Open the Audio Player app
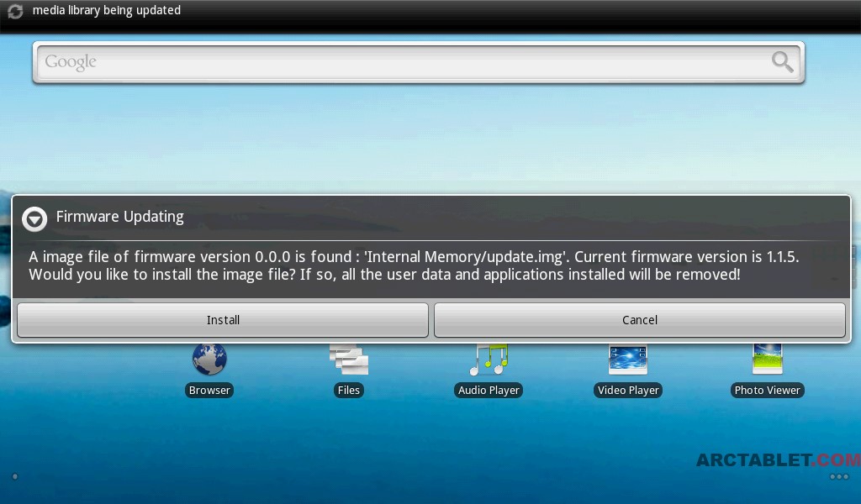Image resolution: width=861 pixels, height=504 pixels. (489, 360)
